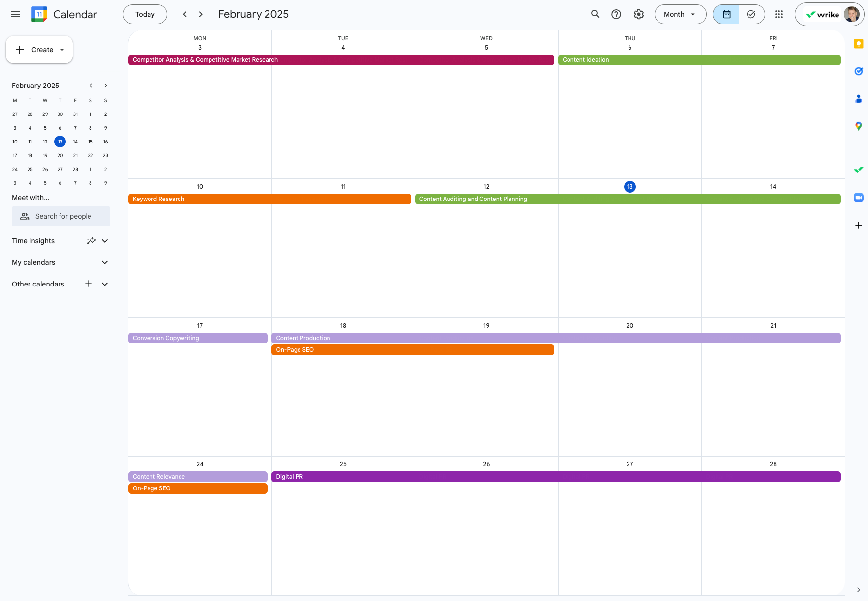Viewport: 868px width, 601px height.
Task: Open Google Keep in side panel
Action: [859, 44]
